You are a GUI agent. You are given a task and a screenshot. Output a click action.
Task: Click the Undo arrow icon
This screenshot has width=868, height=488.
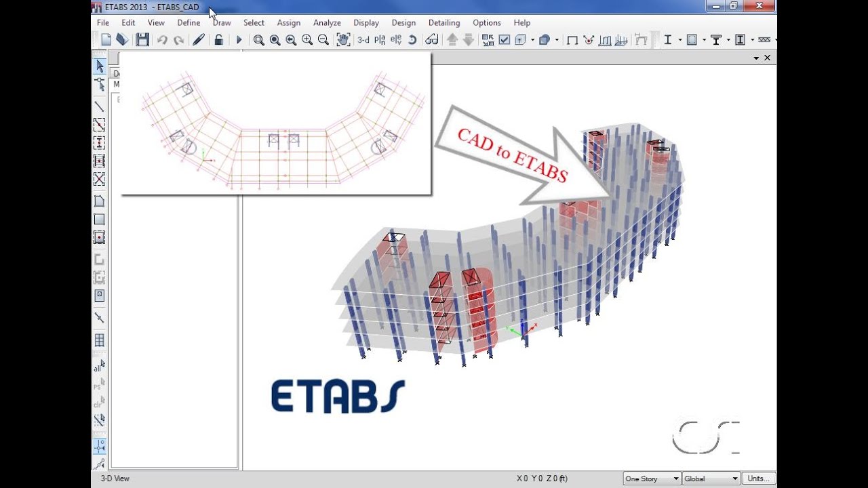coord(162,40)
